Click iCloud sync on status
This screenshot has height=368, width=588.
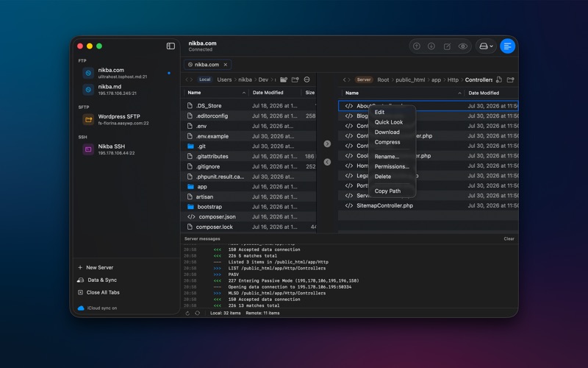pos(97,308)
